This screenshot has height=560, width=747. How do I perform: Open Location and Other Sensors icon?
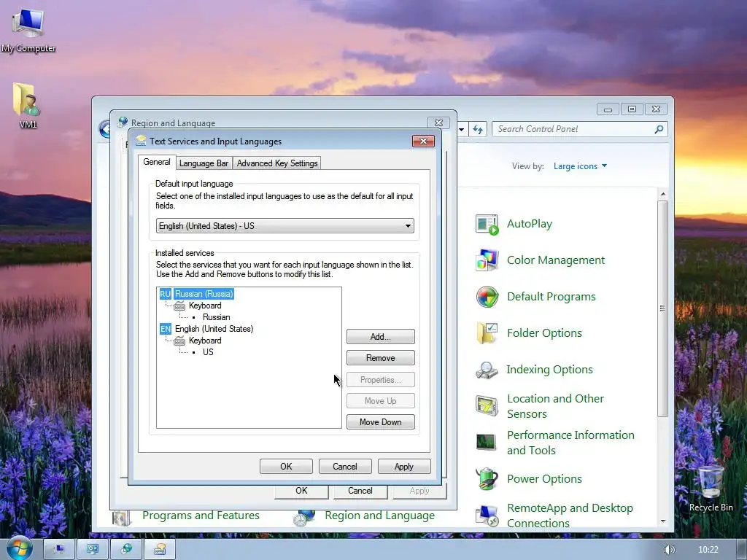tap(487, 405)
